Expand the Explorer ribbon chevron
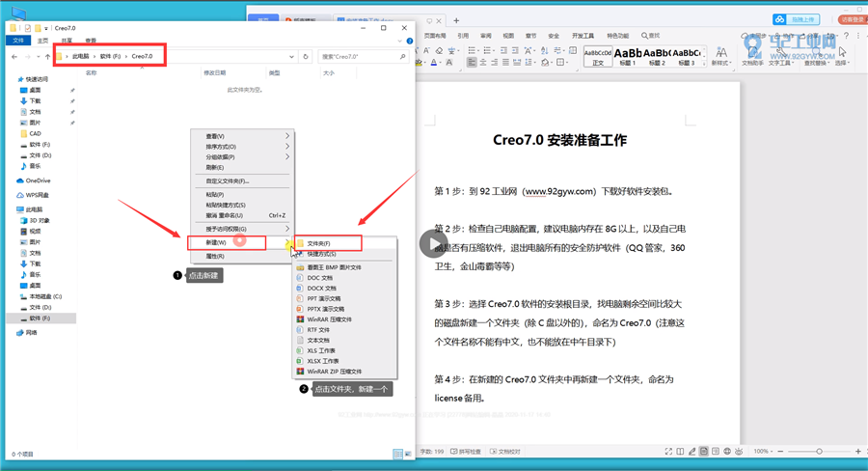Viewport: 868px width, 471px height. pos(399,41)
